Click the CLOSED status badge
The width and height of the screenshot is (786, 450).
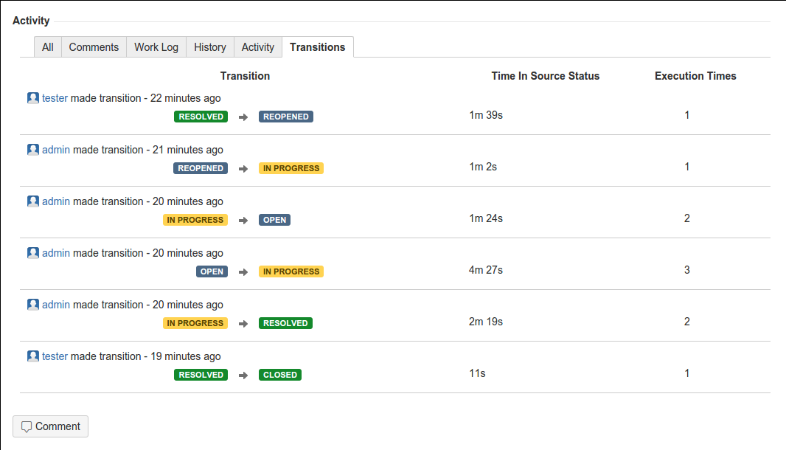click(280, 375)
